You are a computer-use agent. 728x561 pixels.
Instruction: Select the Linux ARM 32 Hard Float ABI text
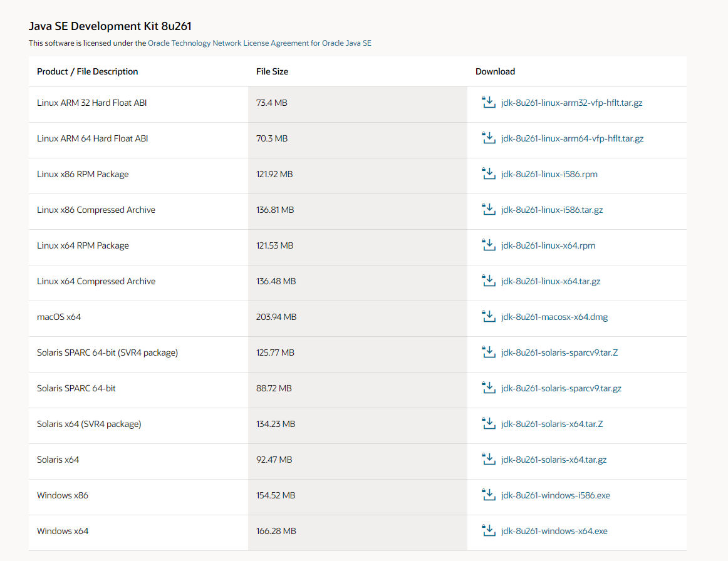pos(92,103)
